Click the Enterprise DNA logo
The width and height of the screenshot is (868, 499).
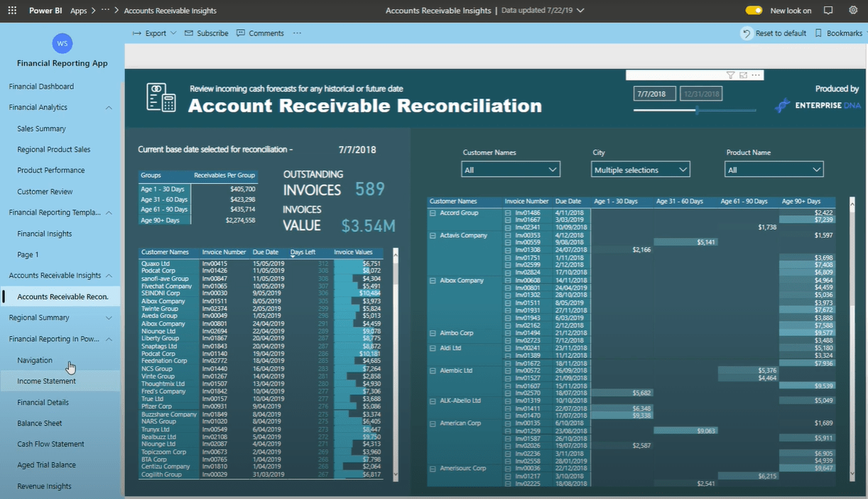click(816, 105)
